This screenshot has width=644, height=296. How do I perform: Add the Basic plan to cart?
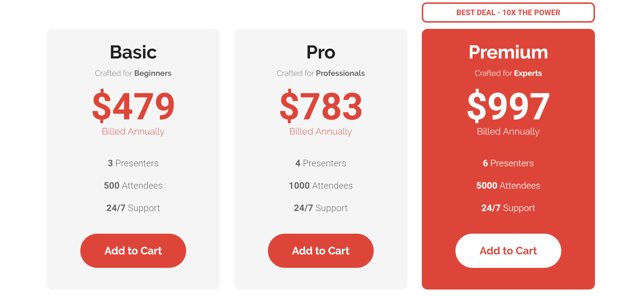(x=133, y=251)
